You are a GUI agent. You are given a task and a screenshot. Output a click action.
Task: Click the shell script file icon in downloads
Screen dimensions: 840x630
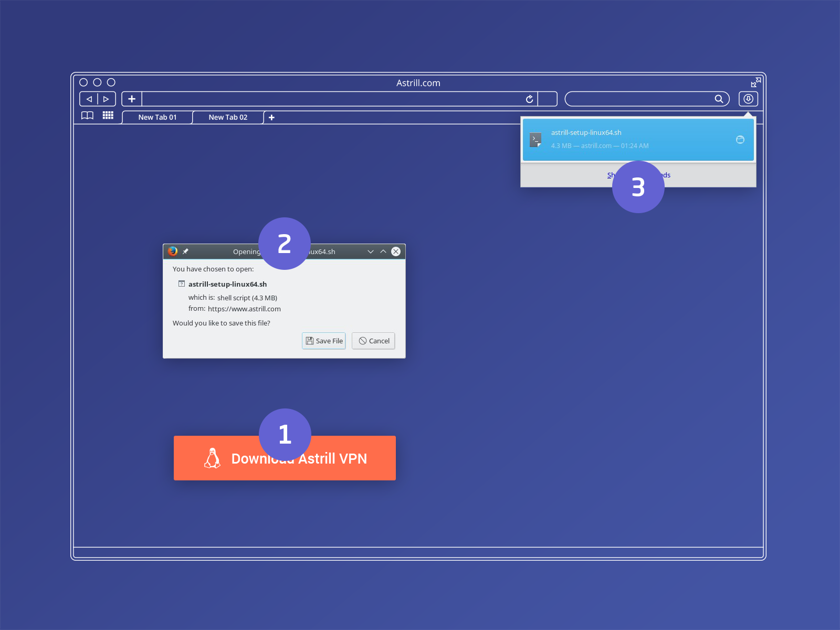tap(535, 140)
